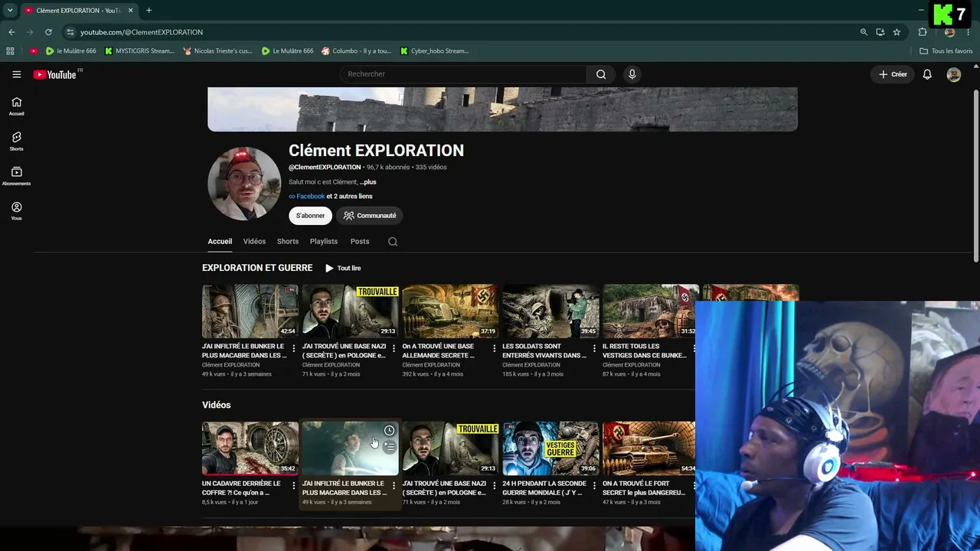Screen dimensions: 980x551
Task: Play all with Tout lire
Action: coord(343,268)
